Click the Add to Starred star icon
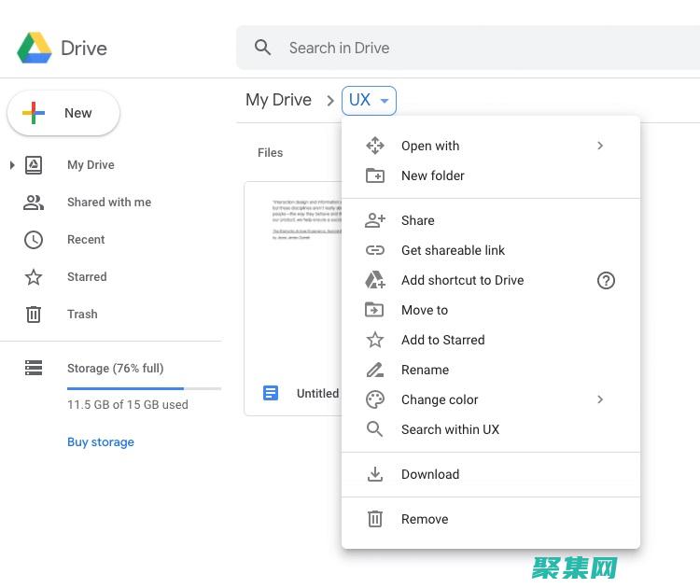 pyautogui.click(x=375, y=340)
